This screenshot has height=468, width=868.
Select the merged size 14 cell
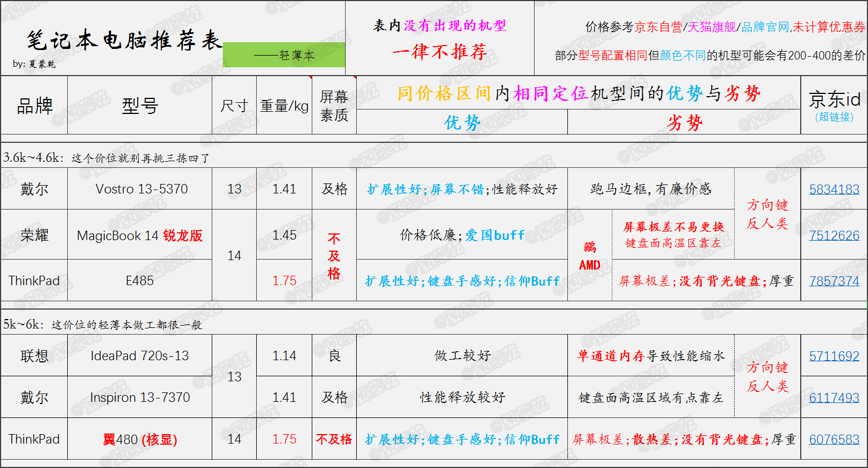tap(235, 256)
